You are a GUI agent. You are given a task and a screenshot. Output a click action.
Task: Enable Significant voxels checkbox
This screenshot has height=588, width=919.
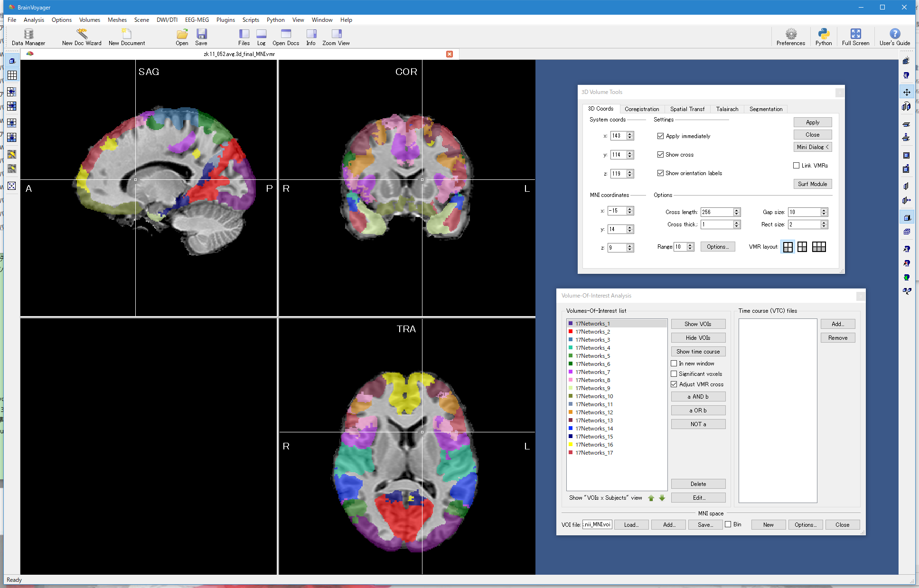674,374
